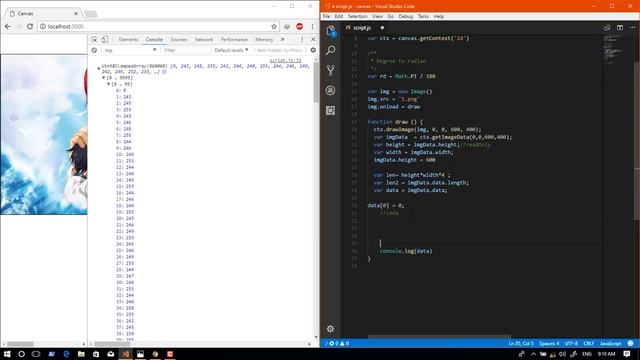Select the inspect element tool in DevTools
Viewport: 640px width, 360px height.
coord(94,39)
